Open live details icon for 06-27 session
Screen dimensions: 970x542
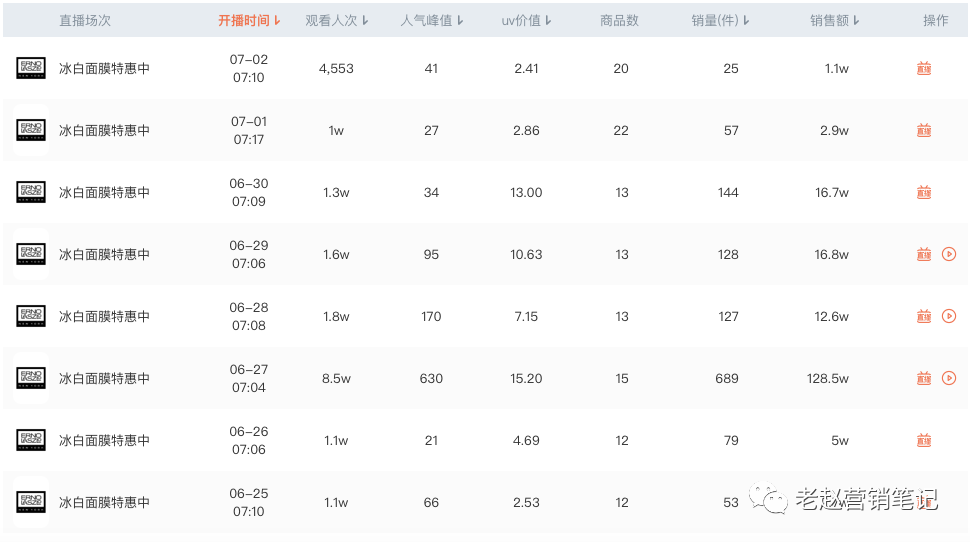(x=924, y=379)
